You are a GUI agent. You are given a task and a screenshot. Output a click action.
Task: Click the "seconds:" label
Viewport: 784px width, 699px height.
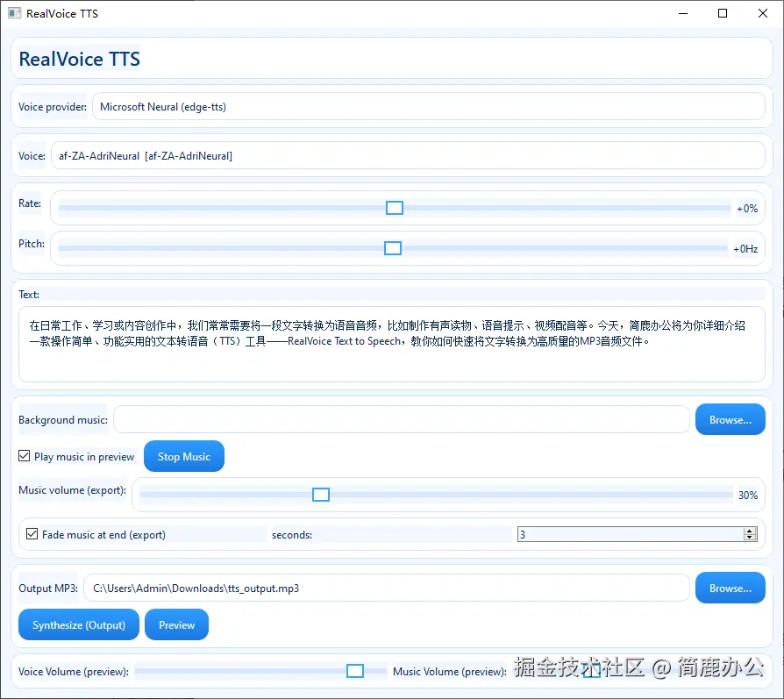click(292, 534)
